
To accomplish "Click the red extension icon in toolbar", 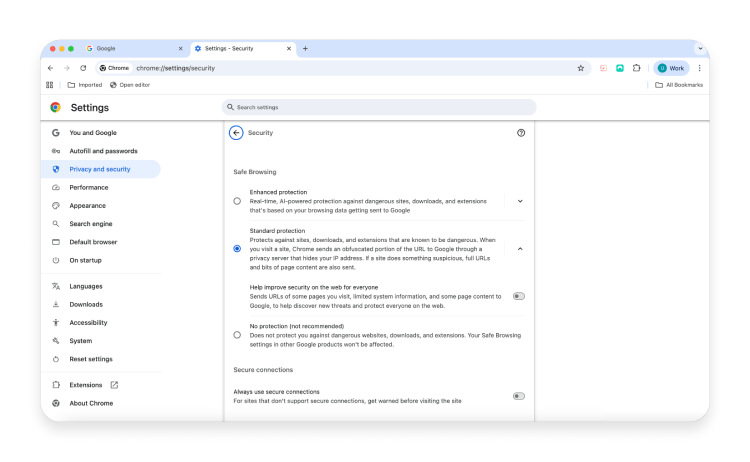I will tap(604, 68).
